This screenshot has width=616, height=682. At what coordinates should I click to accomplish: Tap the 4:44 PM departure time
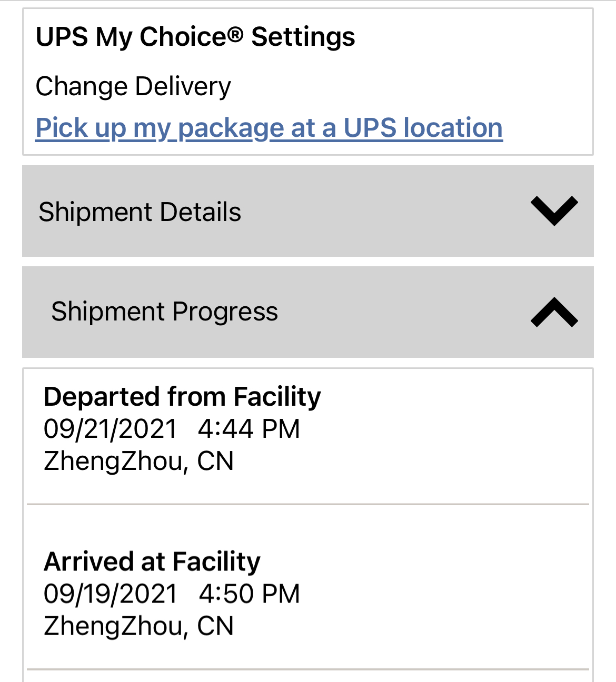(x=249, y=429)
